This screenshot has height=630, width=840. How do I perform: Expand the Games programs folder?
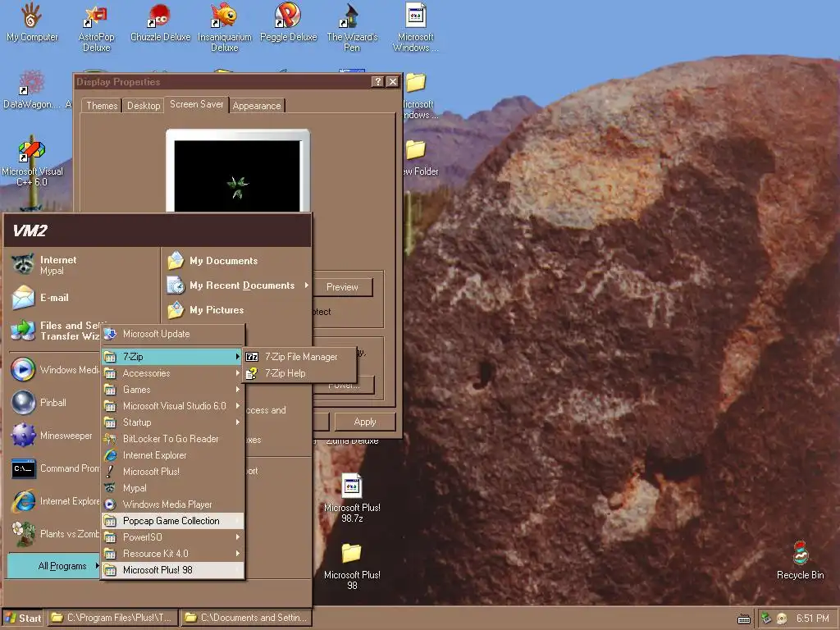pyautogui.click(x=172, y=390)
